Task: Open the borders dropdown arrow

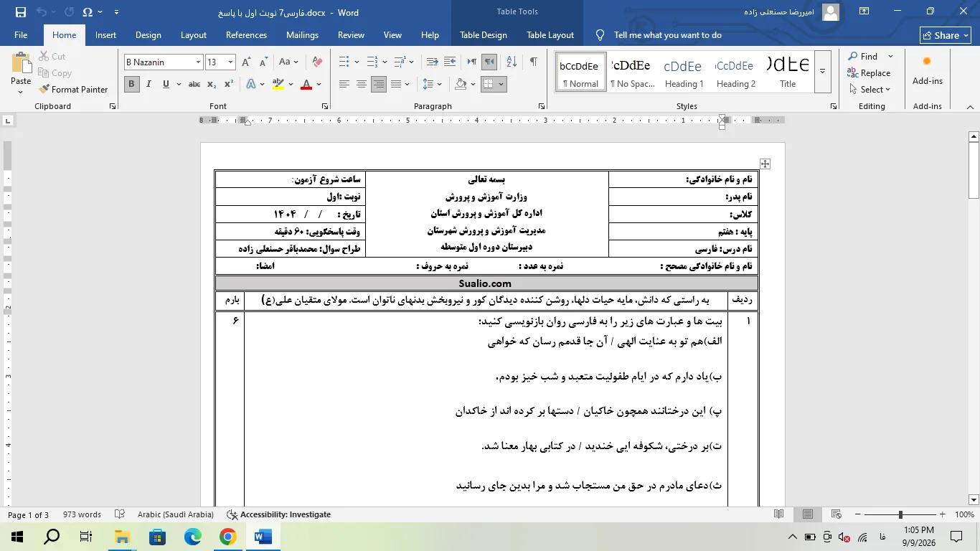Action: click(501, 84)
